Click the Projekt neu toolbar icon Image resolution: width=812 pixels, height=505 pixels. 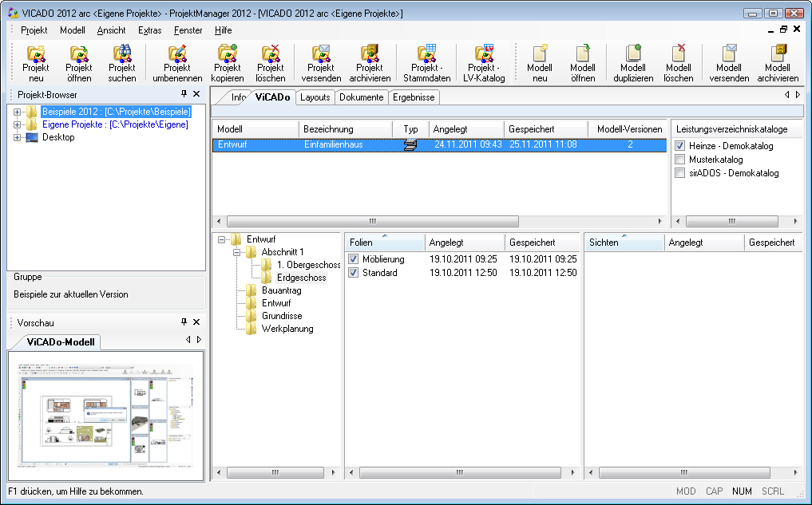pos(36,63)
